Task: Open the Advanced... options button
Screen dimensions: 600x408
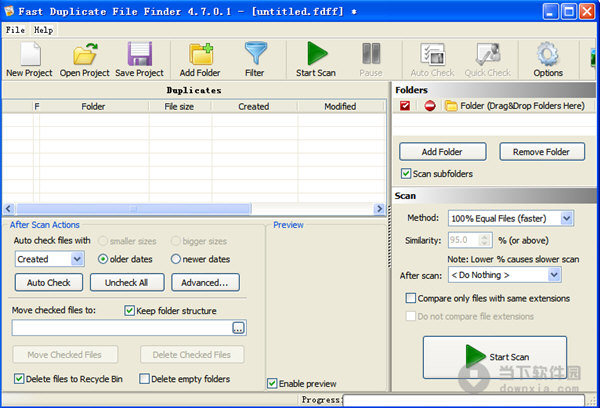Action: click(x=205, y=282)
